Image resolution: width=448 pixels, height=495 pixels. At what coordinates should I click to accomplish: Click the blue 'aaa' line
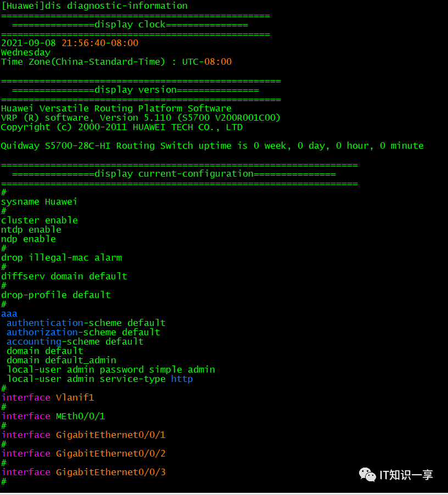tap(9, 314)
